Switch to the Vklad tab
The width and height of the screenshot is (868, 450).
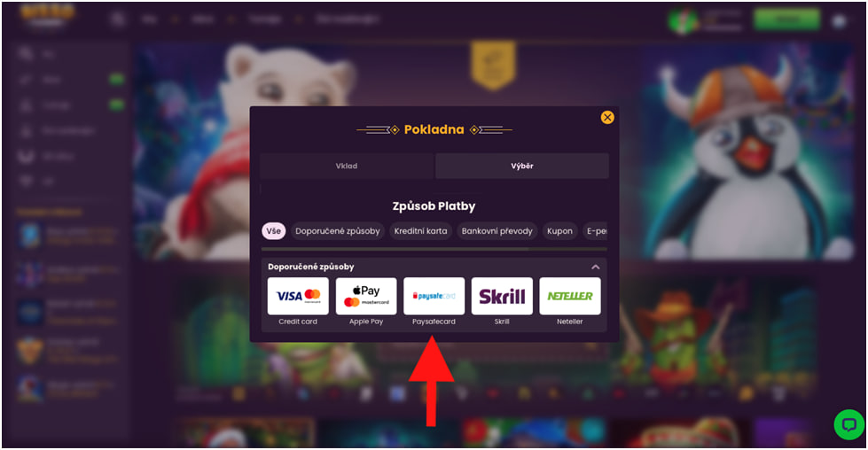coord(347,166)
